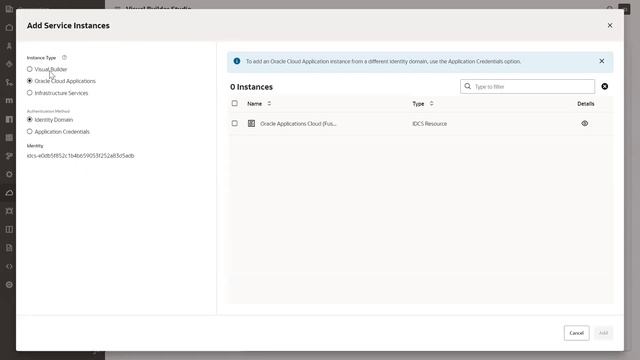Choose Application Credentials authentication method
The height and width of the screenshot is (360, 640).
pyautogui.click(x=30, y=131)
